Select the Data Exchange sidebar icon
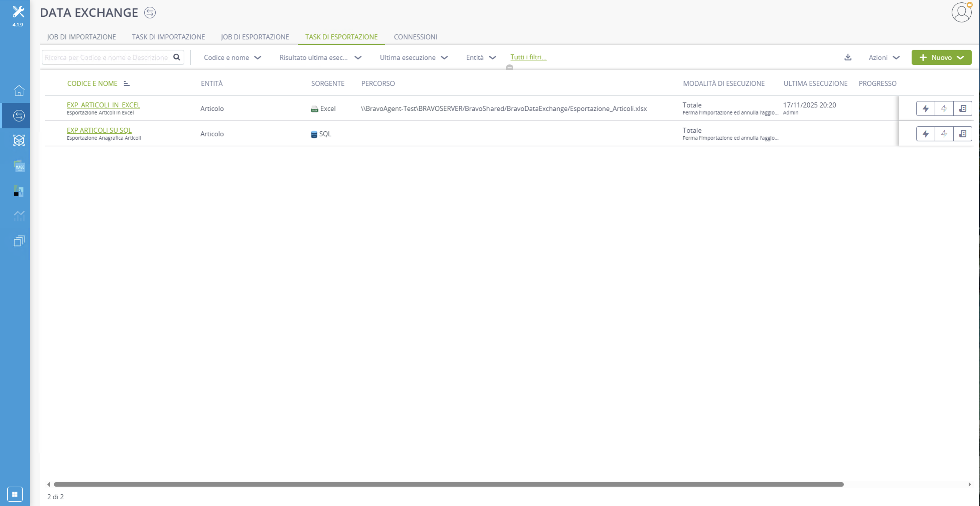This screenshot has width=980, height=506. pyautogui.click(x=19, y=115)
